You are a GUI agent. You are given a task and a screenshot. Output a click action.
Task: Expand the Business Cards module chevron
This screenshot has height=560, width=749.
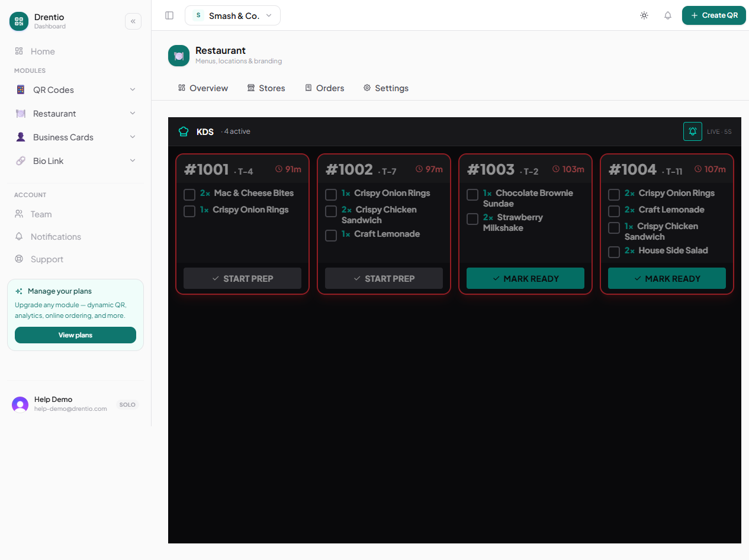(133, 137)
